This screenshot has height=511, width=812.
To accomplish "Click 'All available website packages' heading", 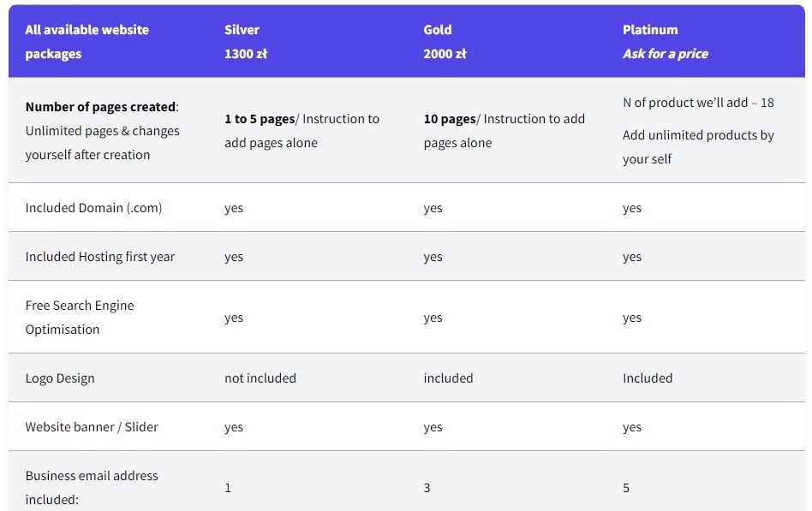I will [x=87, y=41].
